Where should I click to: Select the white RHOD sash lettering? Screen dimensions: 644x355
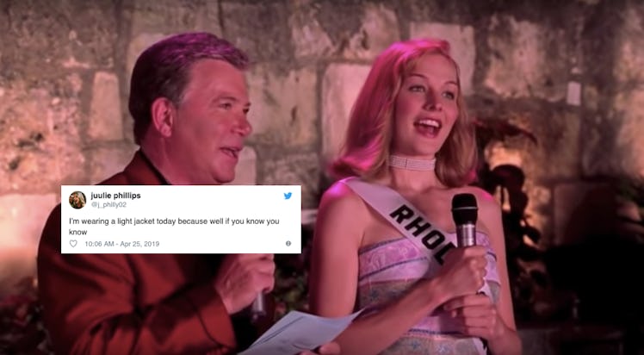(423, 232)
